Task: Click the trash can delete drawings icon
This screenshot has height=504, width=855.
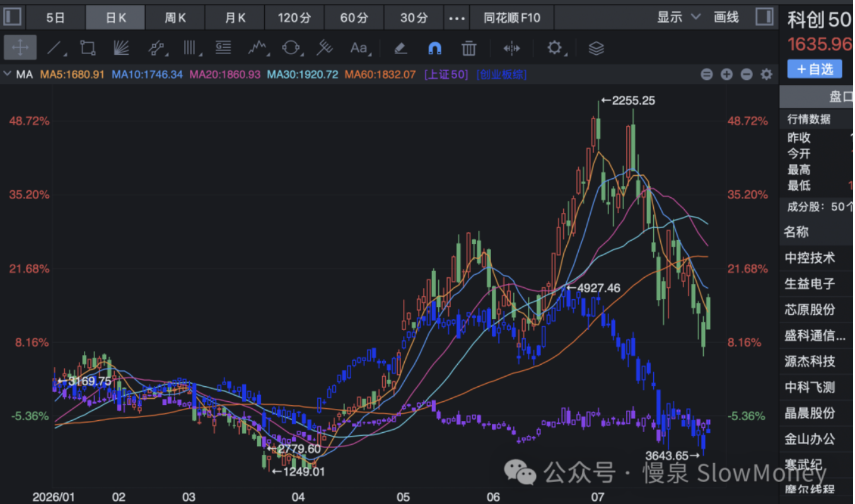Action: click(468, 48)
